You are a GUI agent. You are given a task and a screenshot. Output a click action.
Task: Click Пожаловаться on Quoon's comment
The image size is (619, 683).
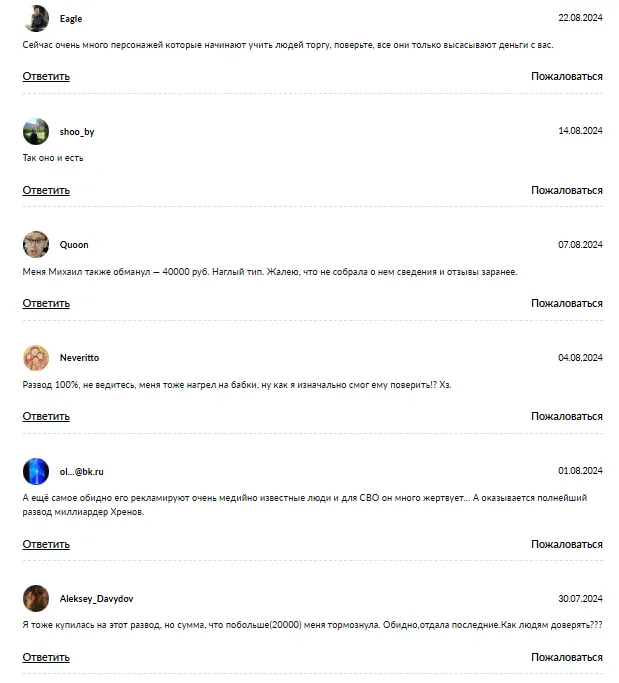pos(567,303)
